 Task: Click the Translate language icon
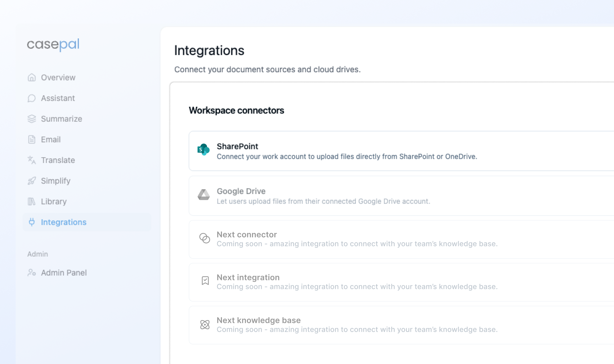click(x=32, y=160)
